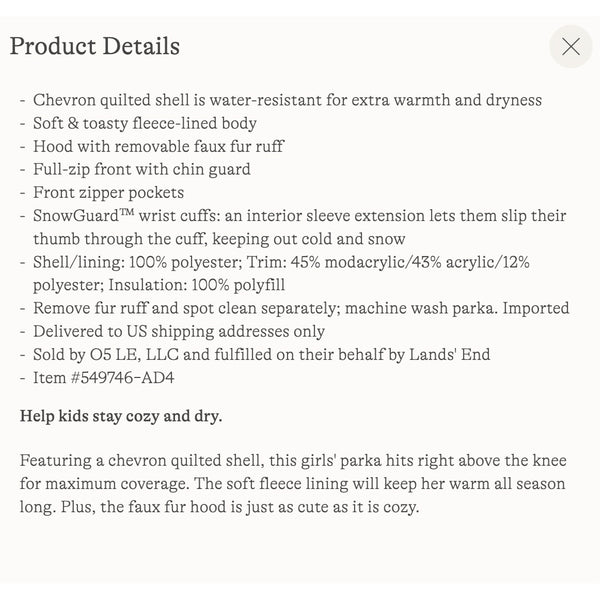Select the Chevron quilted shell bullet

(287, 100)
